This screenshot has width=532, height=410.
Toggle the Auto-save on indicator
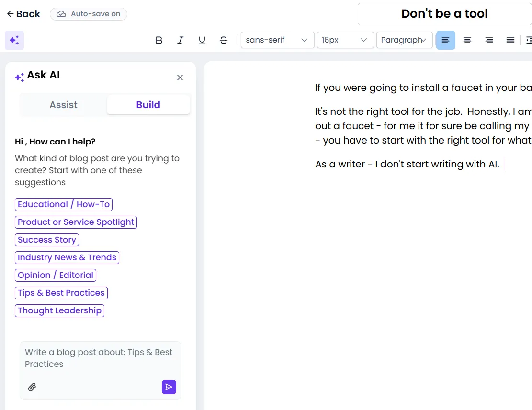89,14
